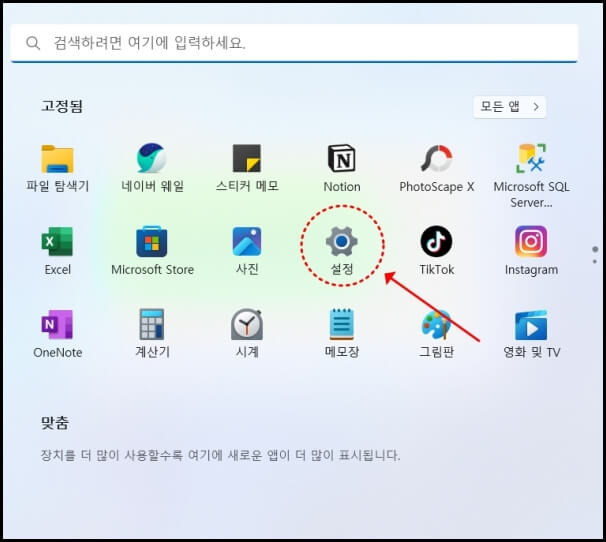Screen dimensions: 606x542
Task: Open the Microsoft Store
Action: pyautogui.click(x=152, y=251)
